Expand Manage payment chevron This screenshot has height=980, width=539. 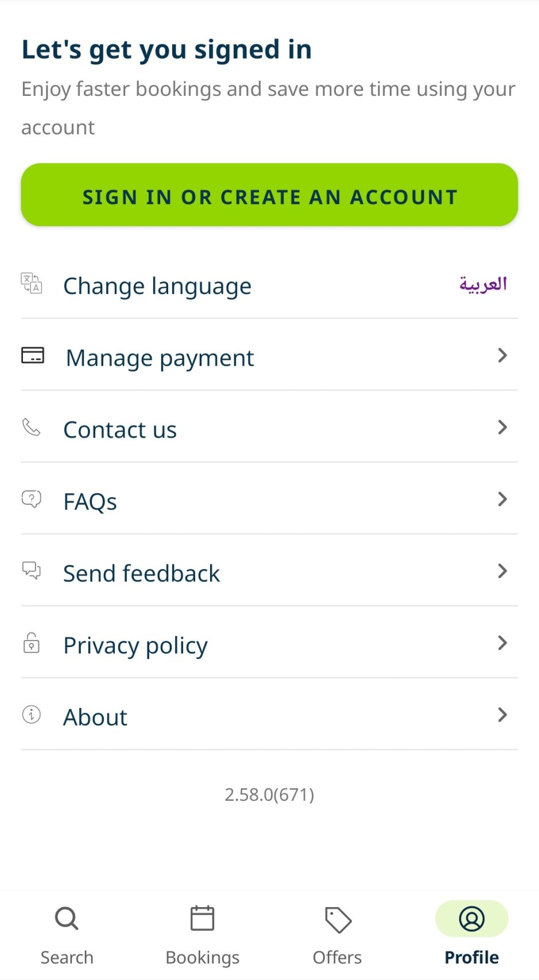[502, 355]
